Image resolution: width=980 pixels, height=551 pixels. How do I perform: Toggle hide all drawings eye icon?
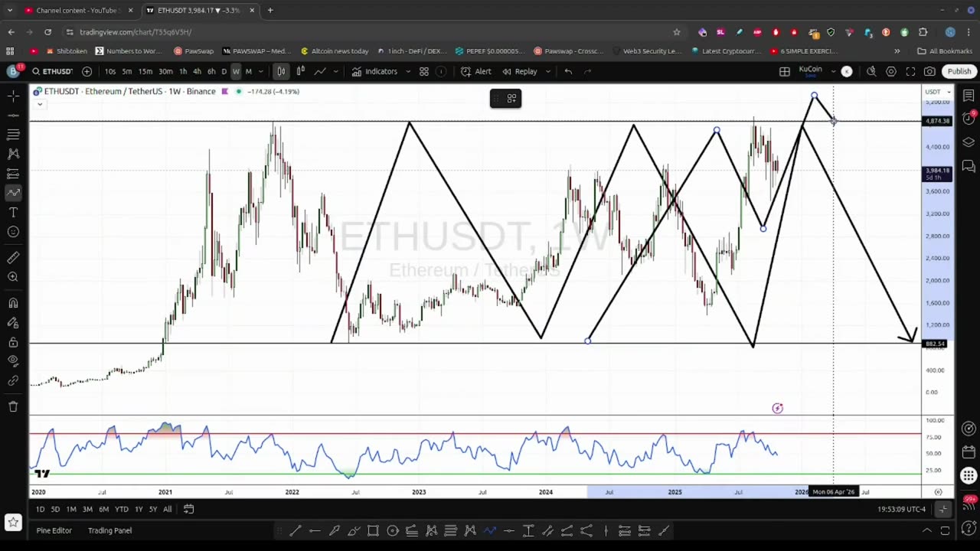pos(13,360)
